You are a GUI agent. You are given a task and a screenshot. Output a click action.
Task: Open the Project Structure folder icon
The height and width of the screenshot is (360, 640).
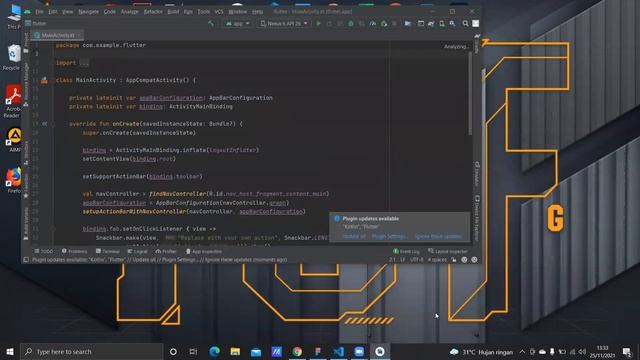pos(407,24)
